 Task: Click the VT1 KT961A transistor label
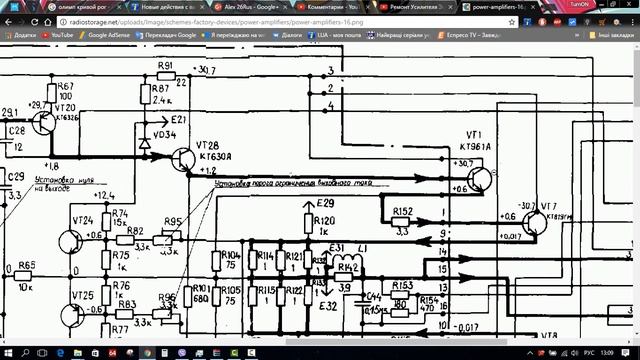point(475,141)
